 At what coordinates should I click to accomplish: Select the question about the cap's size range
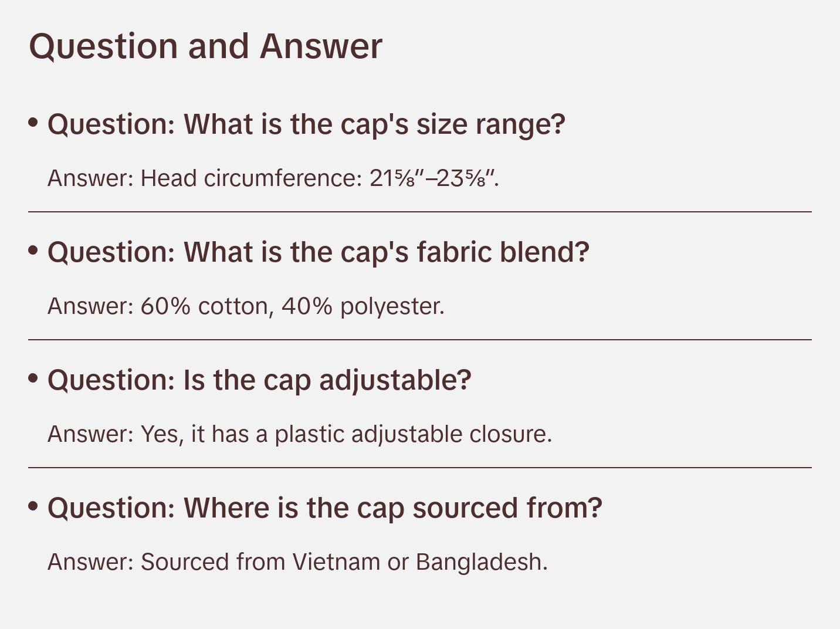[306, 124]
